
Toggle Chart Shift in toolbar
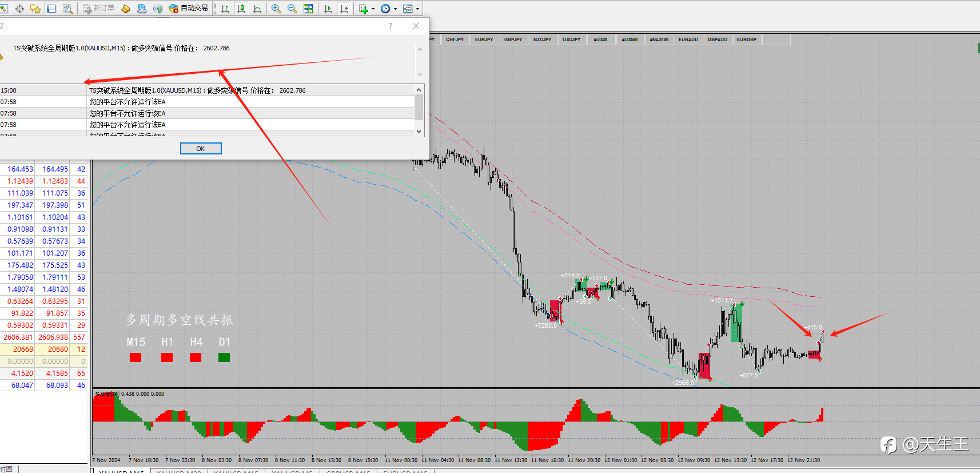344,9
